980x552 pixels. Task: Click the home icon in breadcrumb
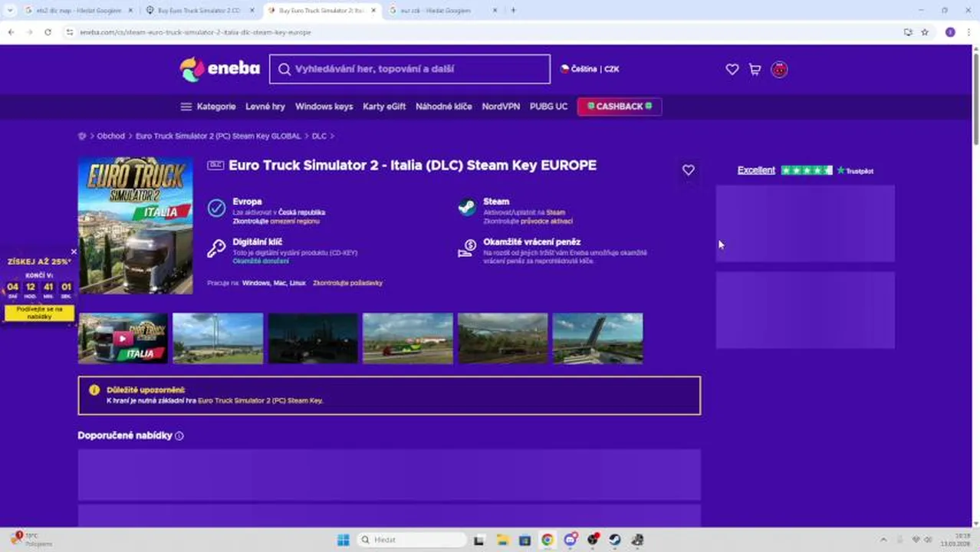point(82,136)
